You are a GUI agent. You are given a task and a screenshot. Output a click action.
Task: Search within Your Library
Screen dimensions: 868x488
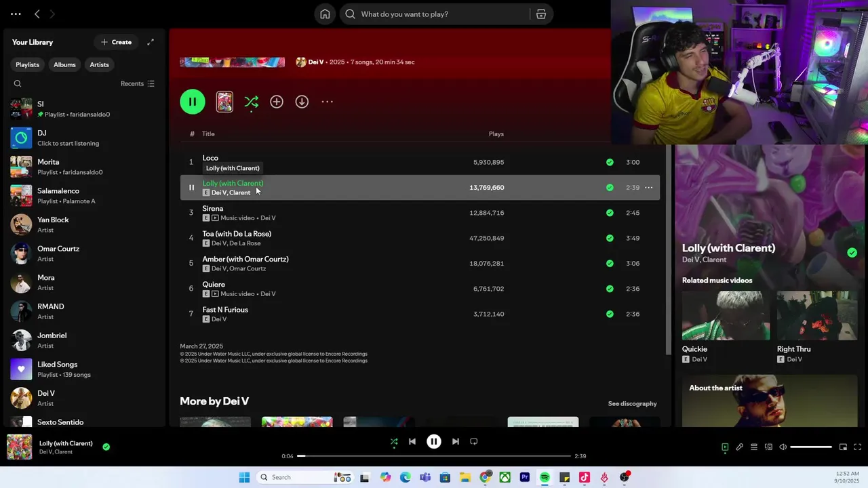18,84
